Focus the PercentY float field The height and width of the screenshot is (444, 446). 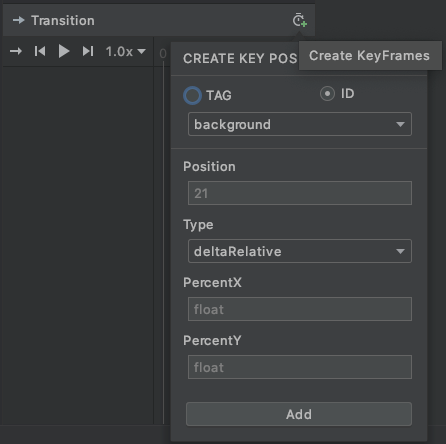(300, 367)
